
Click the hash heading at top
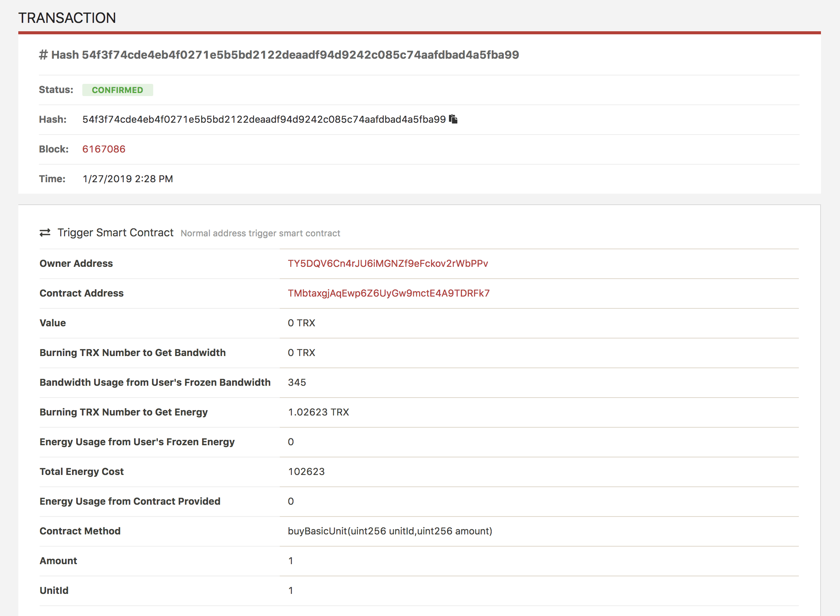(x=279, y=55)
